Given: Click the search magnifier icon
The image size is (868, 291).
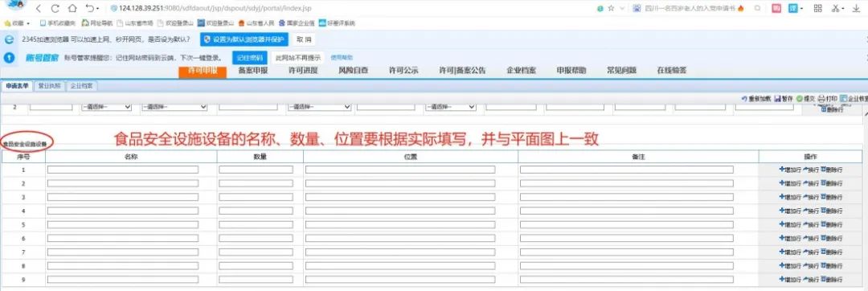Looking at the screenshot, I should tap(757, 8).
